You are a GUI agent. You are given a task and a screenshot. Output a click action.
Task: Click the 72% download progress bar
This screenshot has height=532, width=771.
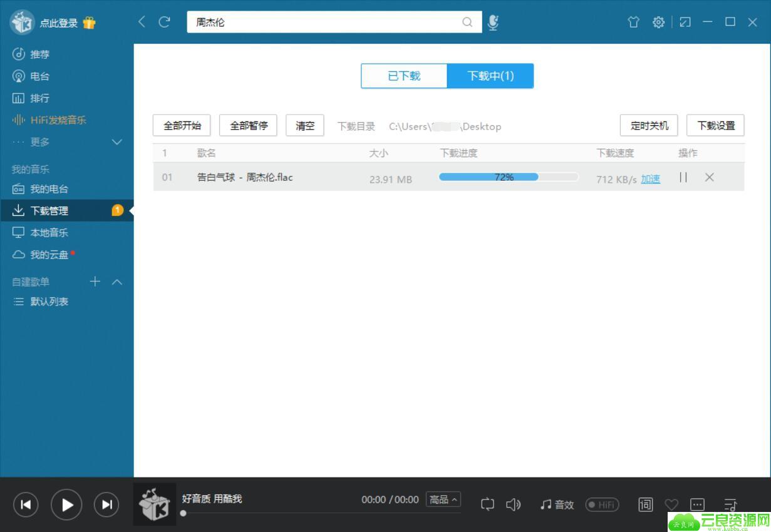[x=509, y=177]
